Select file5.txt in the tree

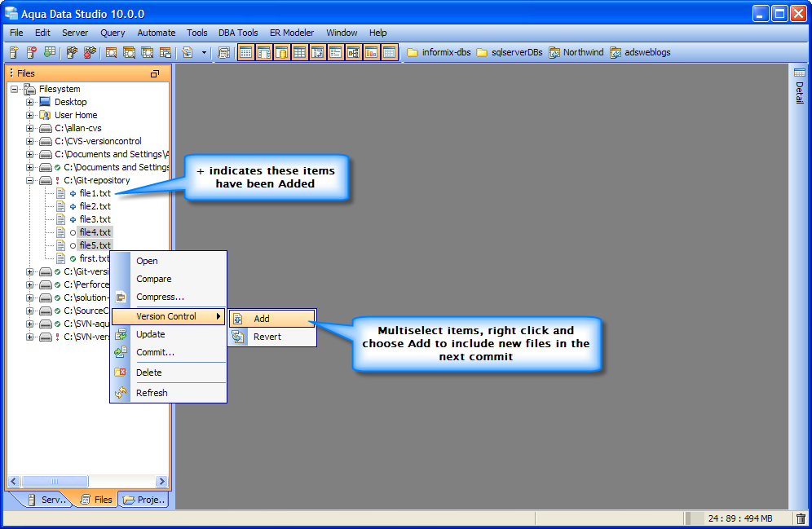click(x=95, y=245)
